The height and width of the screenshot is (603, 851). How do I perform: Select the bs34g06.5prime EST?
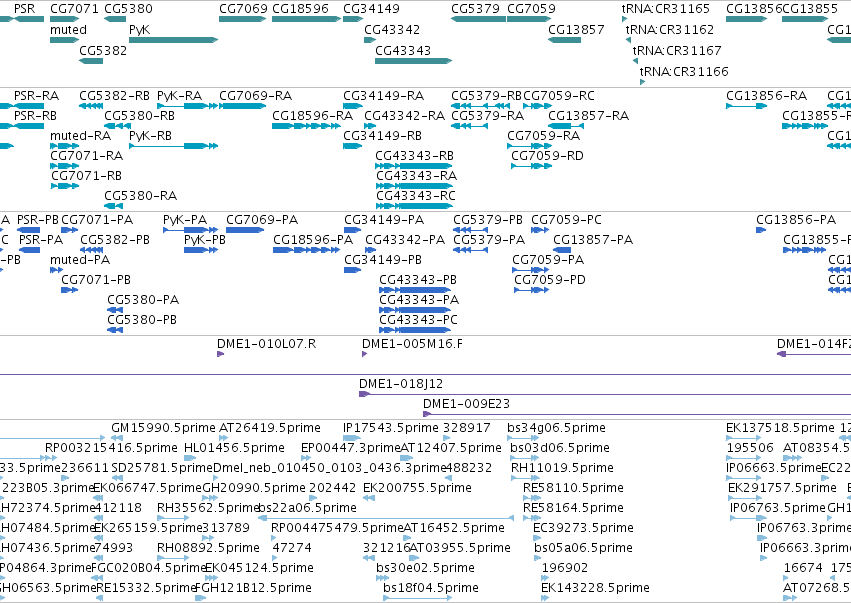click(523, 438)
